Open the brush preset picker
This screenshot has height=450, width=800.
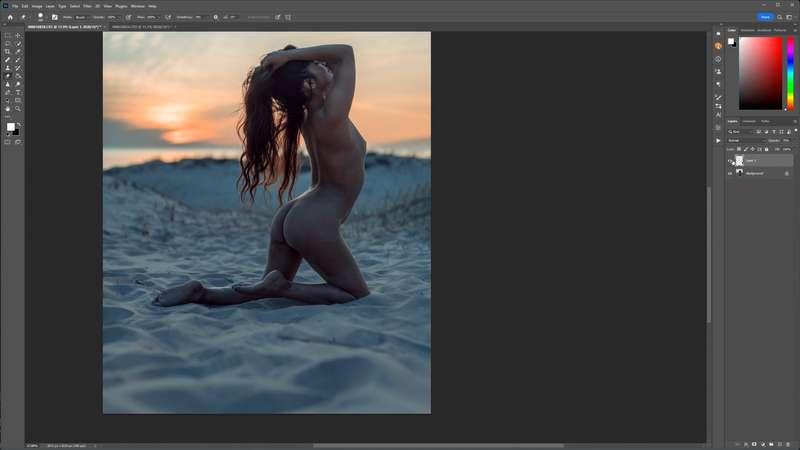click(40, 17)
